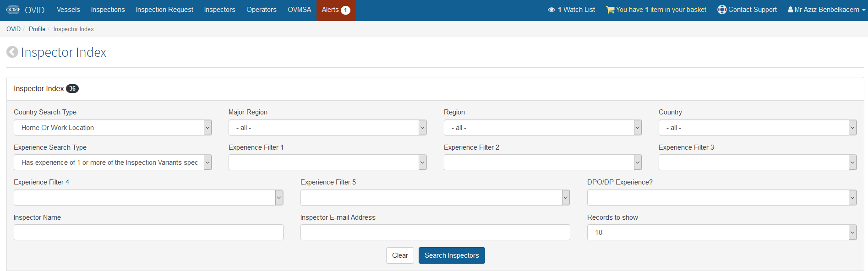Click the OCIMF OVID logo icon
The width and height of the screenshot is (868, 271).
click(x=13, y=10)
